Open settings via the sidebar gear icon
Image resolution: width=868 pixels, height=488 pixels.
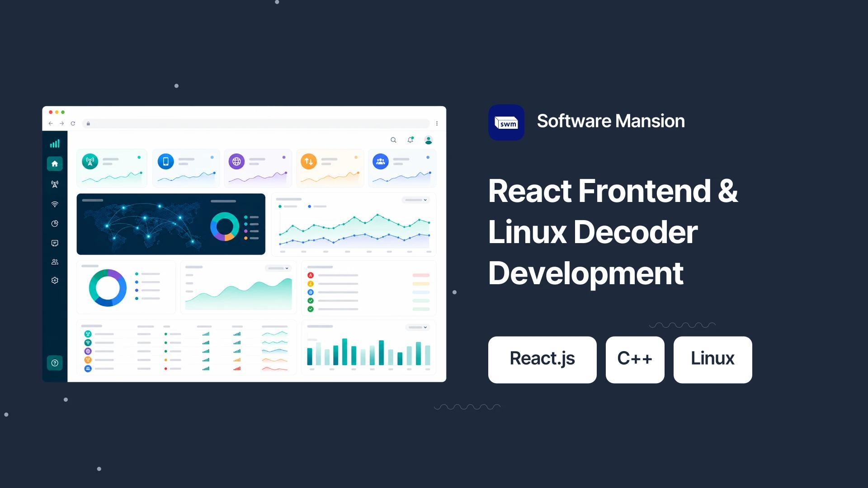(x=55, y=281)
